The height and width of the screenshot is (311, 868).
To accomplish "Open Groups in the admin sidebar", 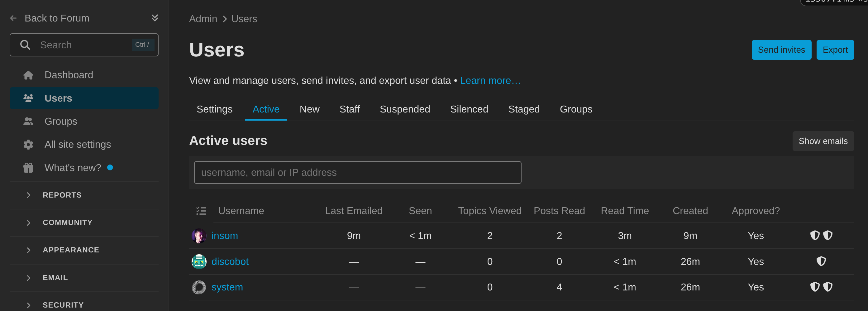I will click(x=61, y=121).
